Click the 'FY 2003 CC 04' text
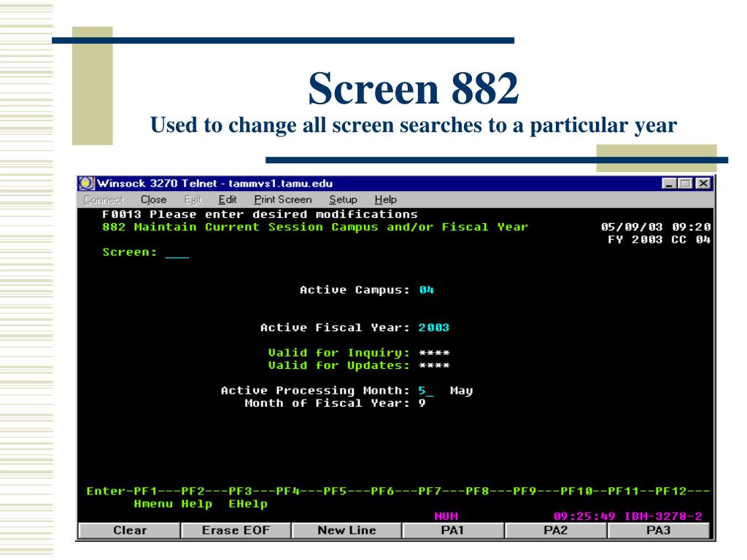This screenshot has width=747, height=560. (x=659, y=239)
